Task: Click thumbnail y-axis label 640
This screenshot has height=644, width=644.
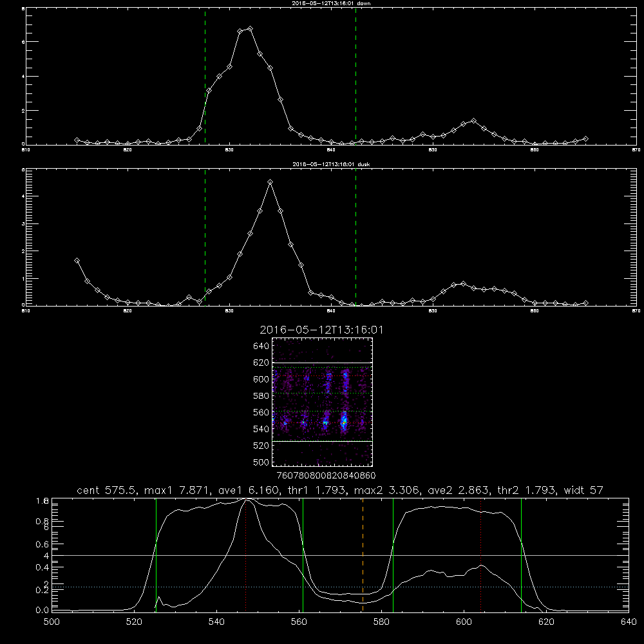Action: pos(261,346)
